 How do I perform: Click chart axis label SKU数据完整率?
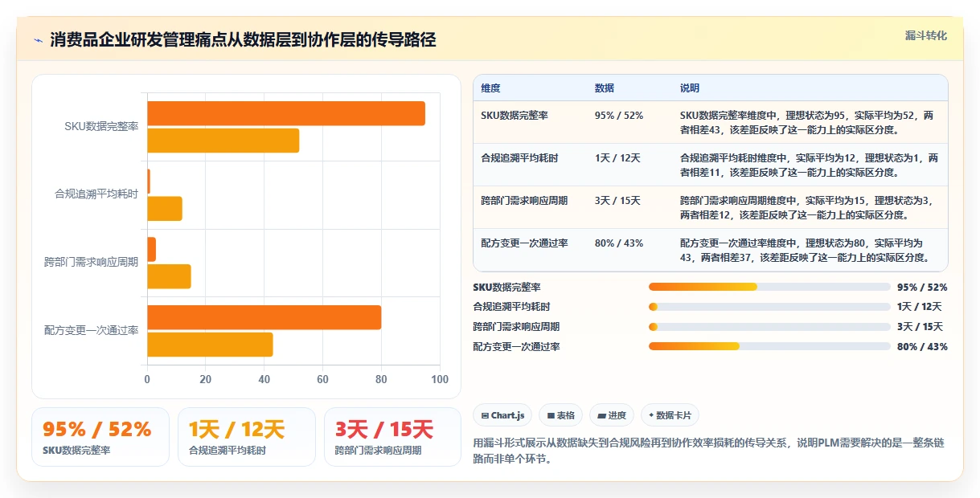coord(102,126)
